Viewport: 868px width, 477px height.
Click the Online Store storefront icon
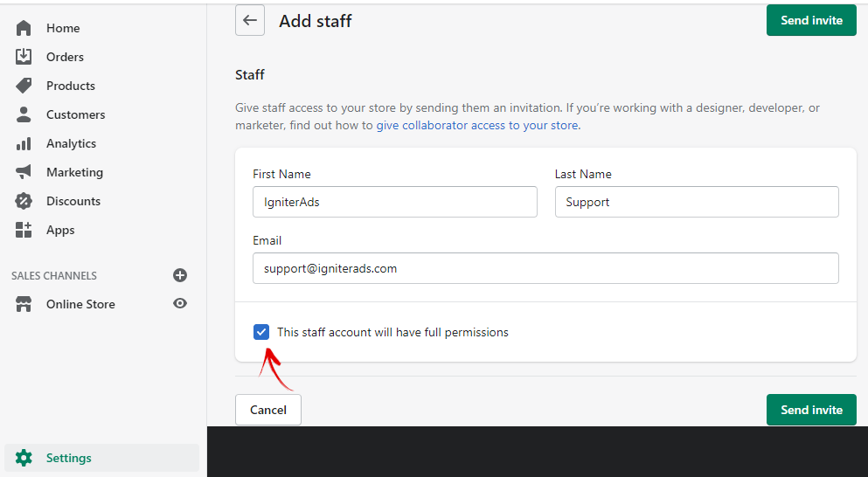24,304
